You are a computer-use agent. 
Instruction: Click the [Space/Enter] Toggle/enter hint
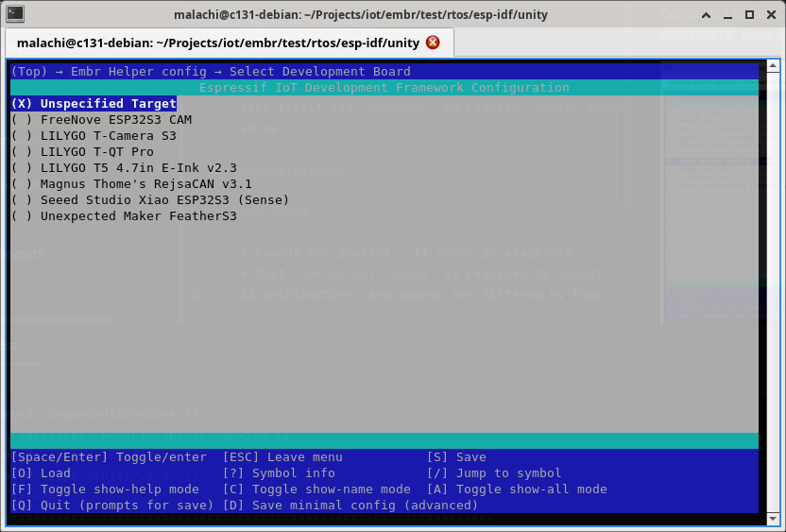(x=109, y=457)
